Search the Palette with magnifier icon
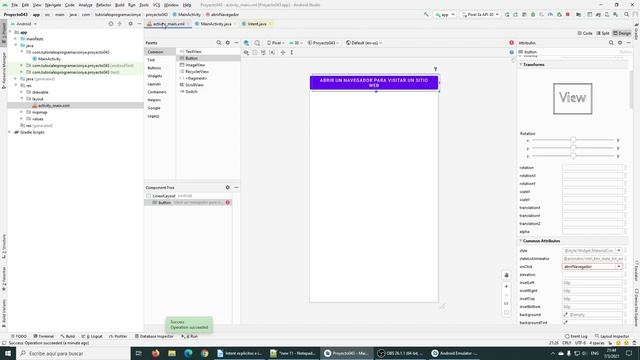This screenshot has height=360, width=640. point(219,42)
